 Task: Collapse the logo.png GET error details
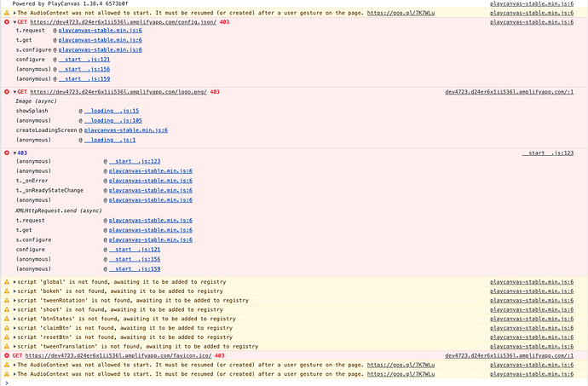15,91
